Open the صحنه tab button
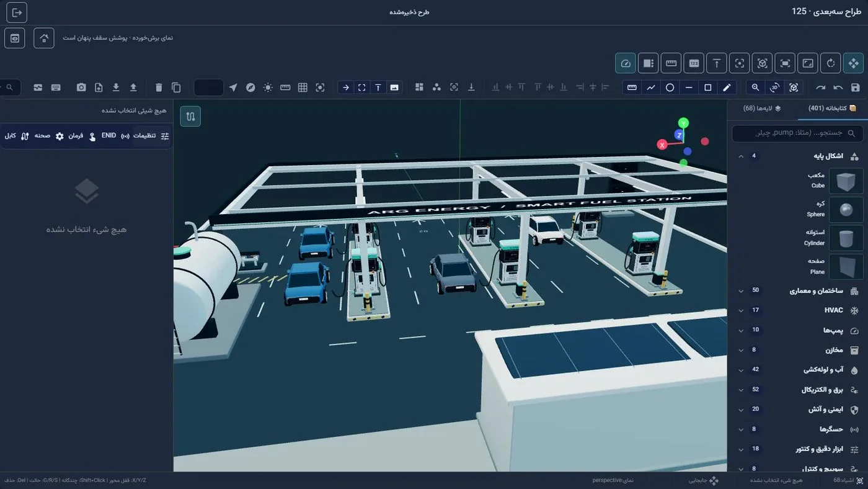The image size is (868, 489). [x=48, y=136]
